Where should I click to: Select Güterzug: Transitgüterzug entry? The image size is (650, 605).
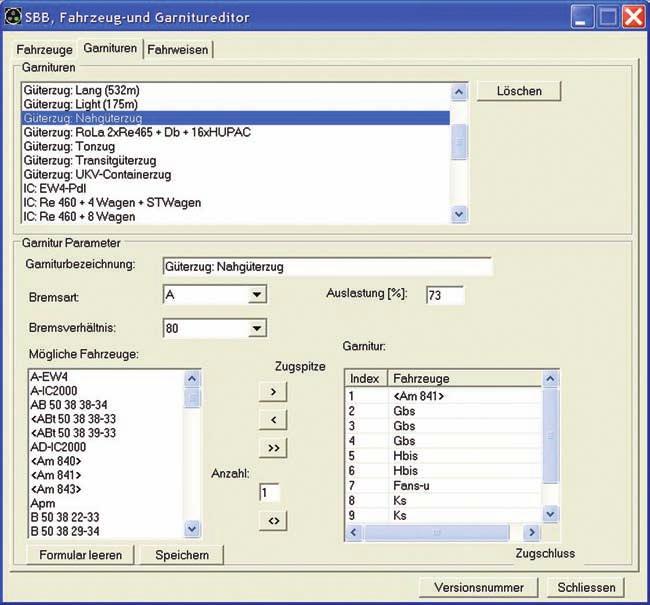point(235,161)
